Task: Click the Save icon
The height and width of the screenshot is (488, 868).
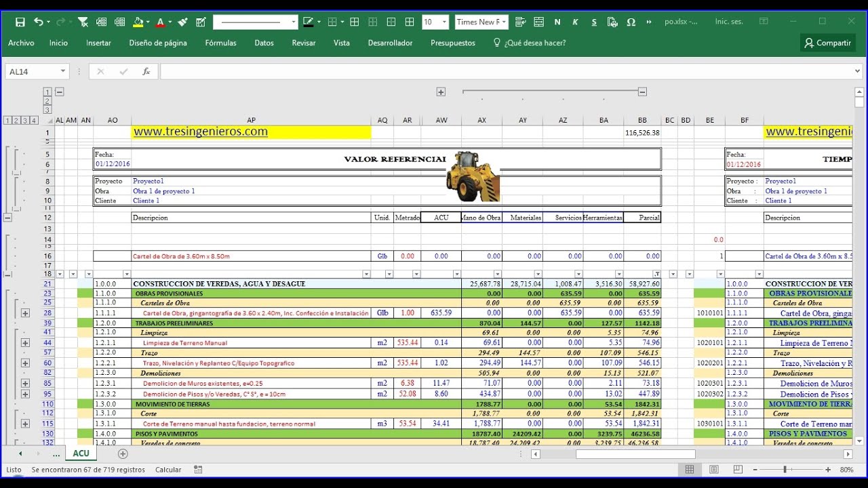Action: (x=20, y=22)
